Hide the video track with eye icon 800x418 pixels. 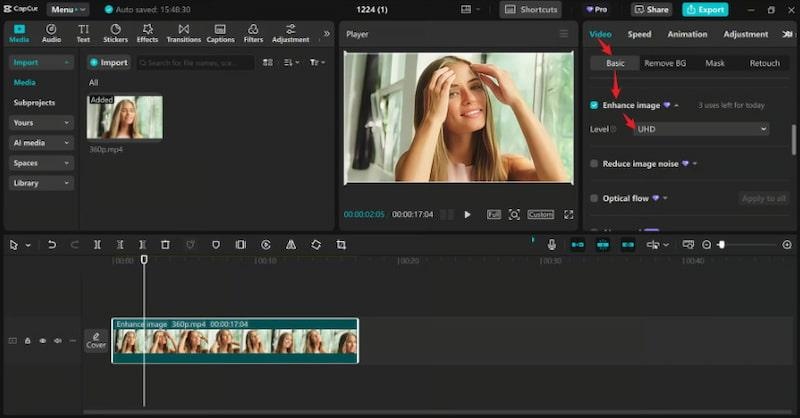tap(43, 340)
